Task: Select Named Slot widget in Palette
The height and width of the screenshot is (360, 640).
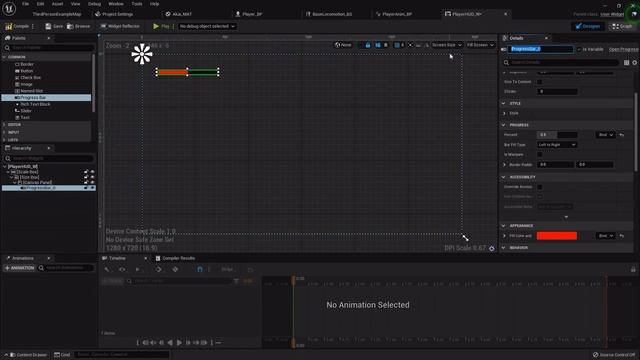Action: [29, 91]
